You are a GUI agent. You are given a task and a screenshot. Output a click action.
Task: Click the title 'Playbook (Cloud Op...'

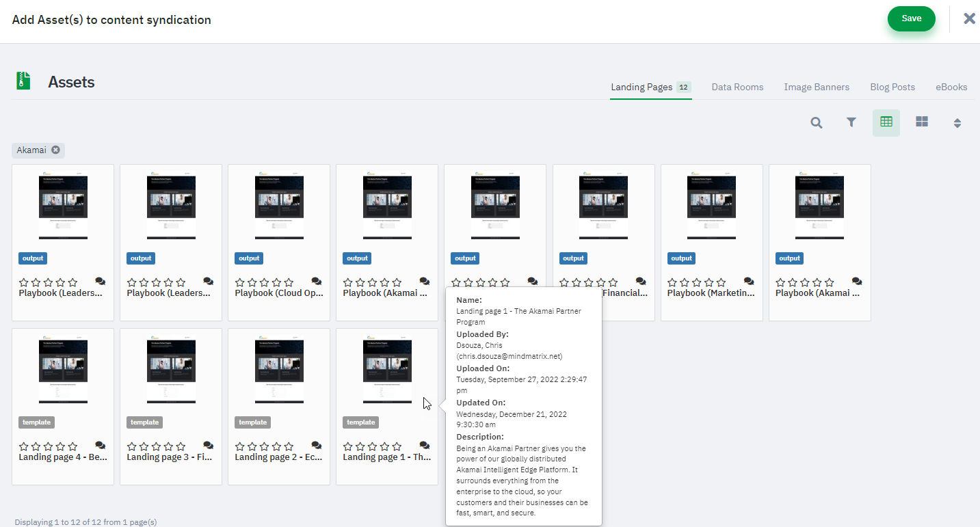pos(279,293)
